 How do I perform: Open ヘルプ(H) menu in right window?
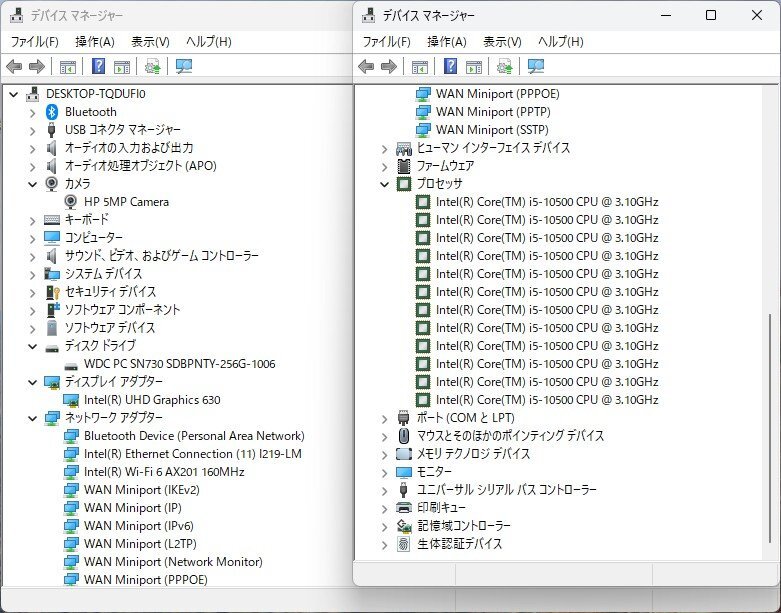coord(560,42)
